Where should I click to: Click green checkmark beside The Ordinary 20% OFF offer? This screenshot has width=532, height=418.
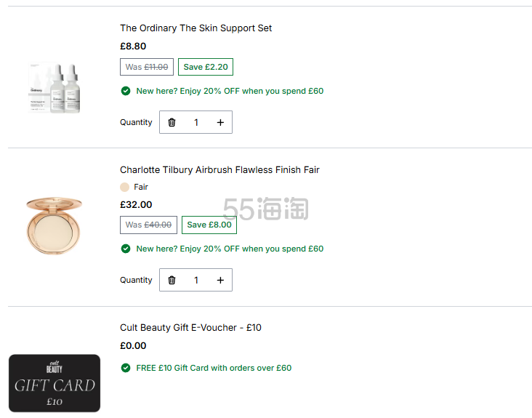coord(126,91)
